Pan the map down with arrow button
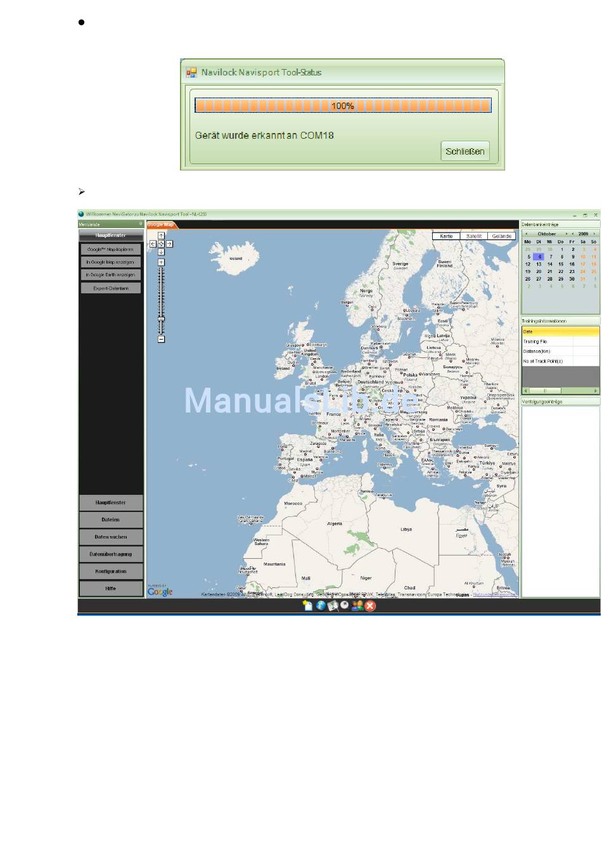 tap(161, 252)
